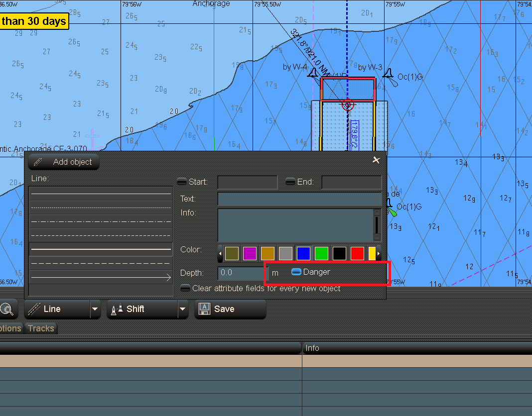
Task: Click the W-3 buoy symbol on chart
Action: pos(388,74)
